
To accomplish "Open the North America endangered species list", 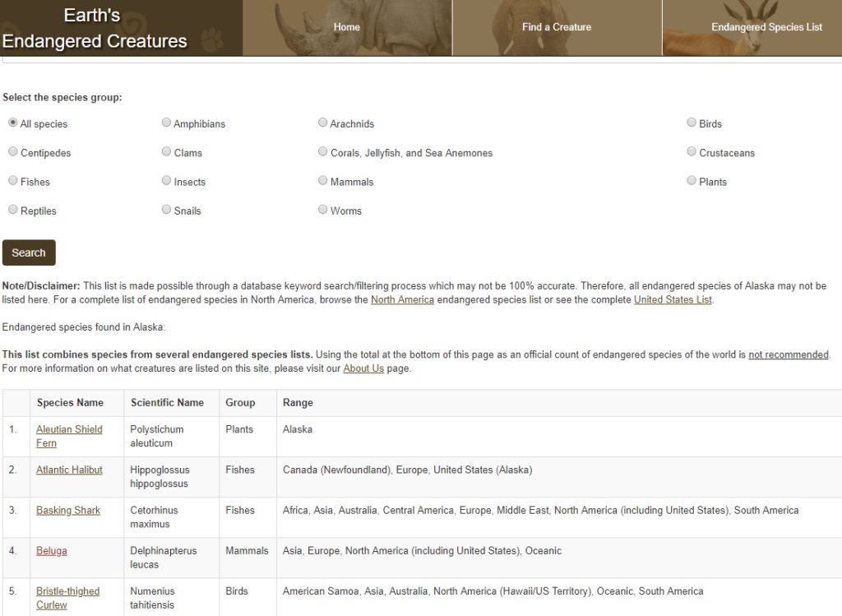I will [402, 299].
